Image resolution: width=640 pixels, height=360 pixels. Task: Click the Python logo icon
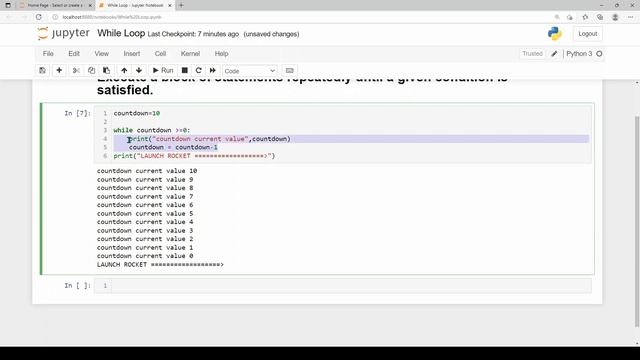(555, 33)
